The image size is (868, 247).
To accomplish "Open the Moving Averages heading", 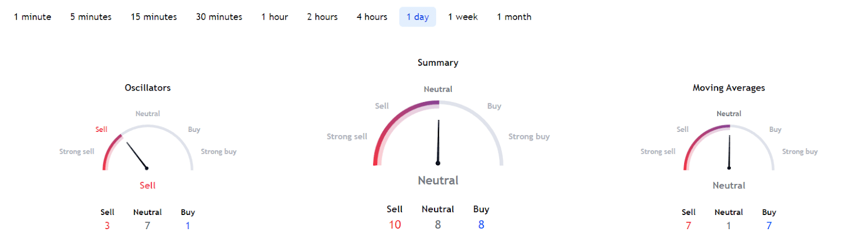I will click(729, 87).
